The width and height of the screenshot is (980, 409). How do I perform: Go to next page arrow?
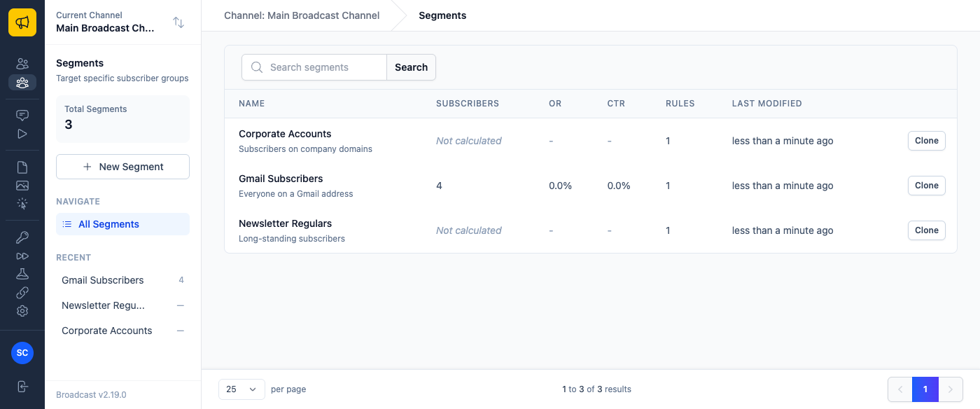pos(951,389)
